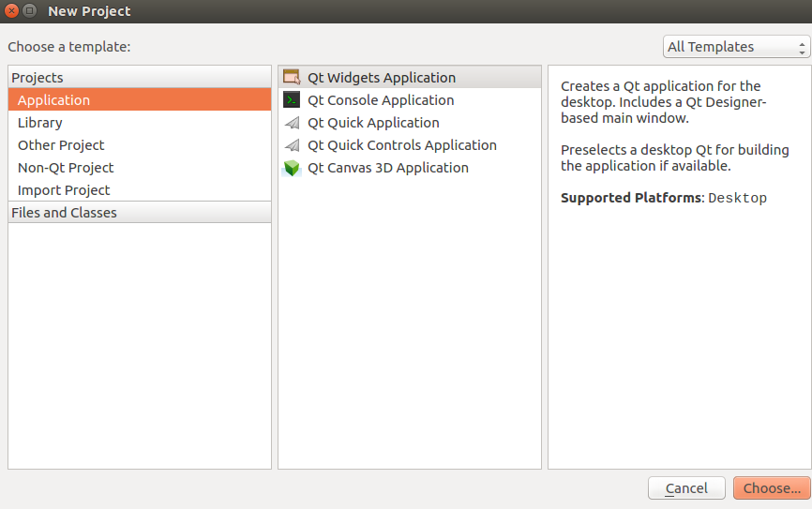Click the Projects section header
The height and width of the screenshot is (509, 812).
pos(38,78)
